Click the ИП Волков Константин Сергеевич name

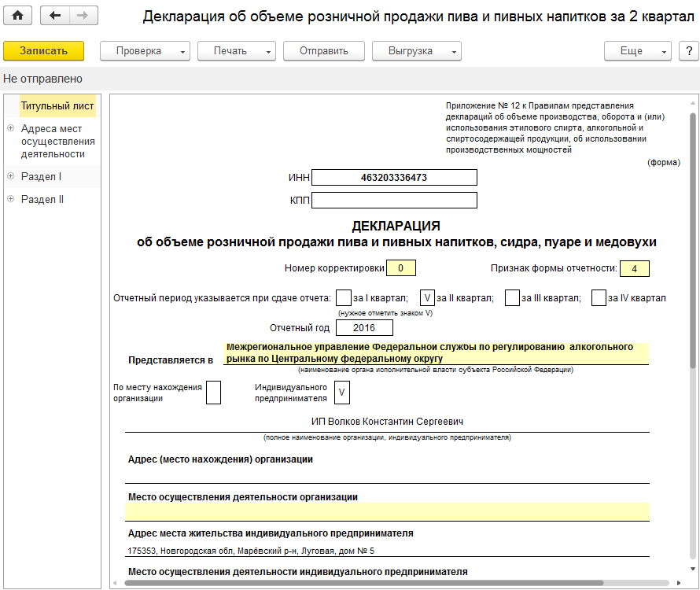(387, 421)
